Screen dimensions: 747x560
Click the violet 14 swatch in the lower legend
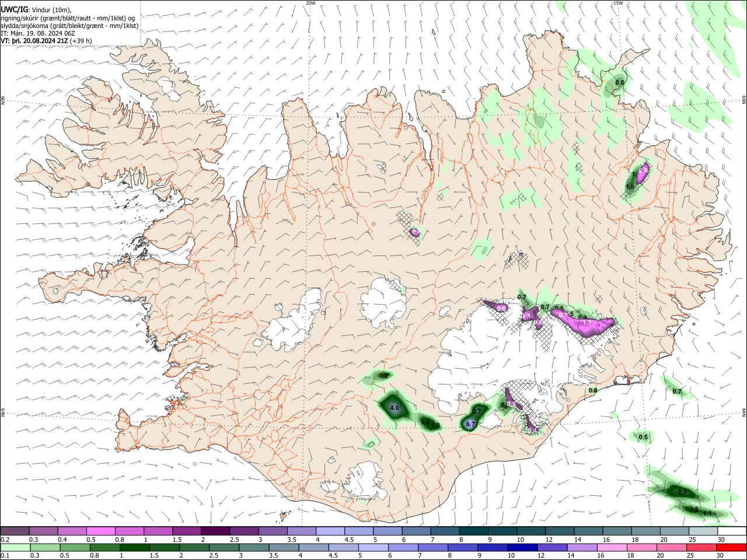coord(582,547)
